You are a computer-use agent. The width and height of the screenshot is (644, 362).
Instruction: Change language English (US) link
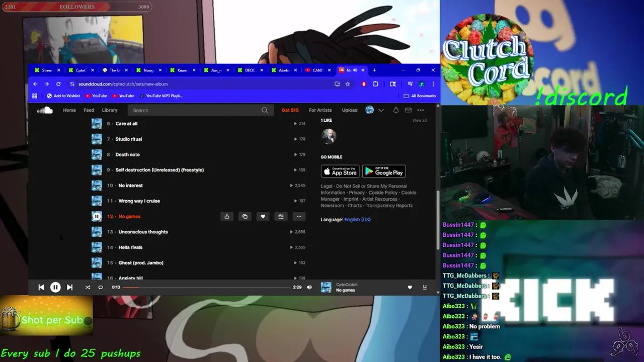point(357,220)
